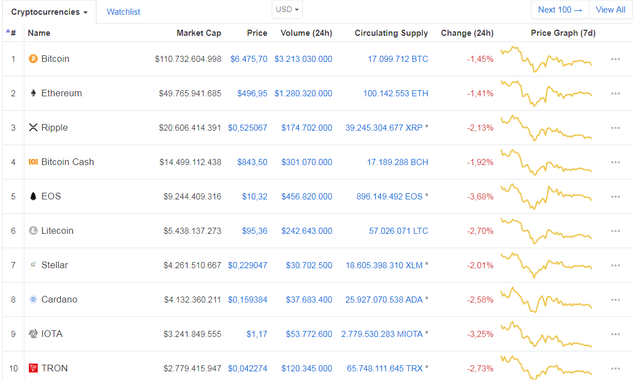640x380 pixels.
Task: Click Ripple price $0,525067
Action: pyautogui.click(x=247, y=128)
